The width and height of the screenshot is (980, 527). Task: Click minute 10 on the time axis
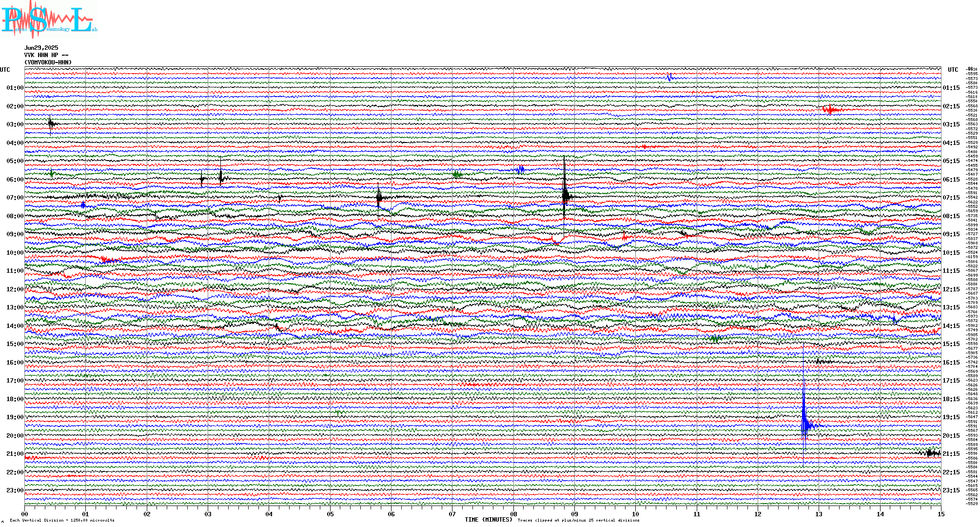pos(635,514)
